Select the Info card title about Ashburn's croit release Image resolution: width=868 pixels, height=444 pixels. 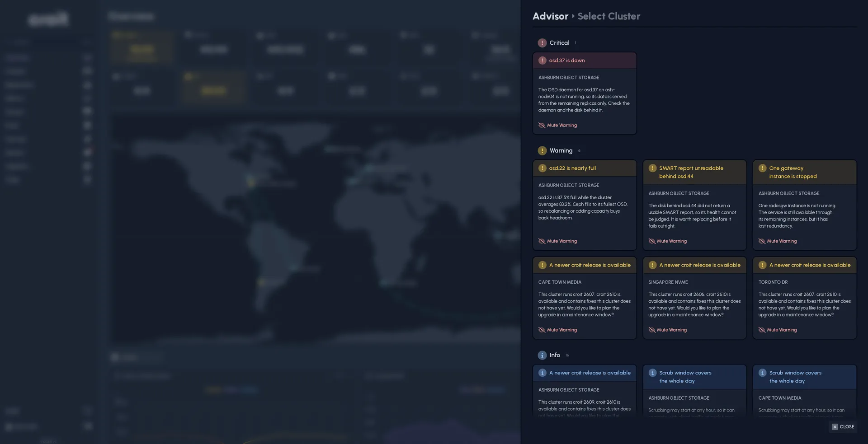[590, 373]
